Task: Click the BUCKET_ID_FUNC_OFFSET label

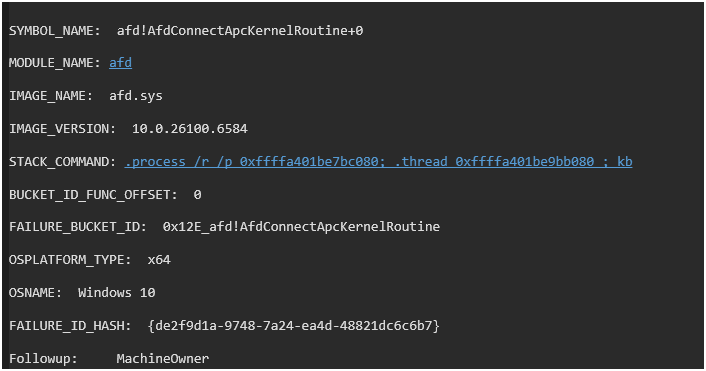Action: tap(93, 195)
